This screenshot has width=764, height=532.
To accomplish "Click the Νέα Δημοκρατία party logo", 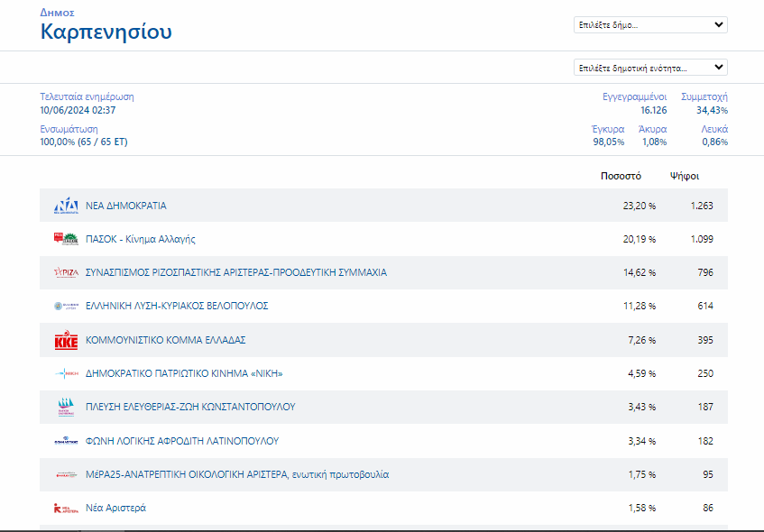I will [x=66, y=206].
